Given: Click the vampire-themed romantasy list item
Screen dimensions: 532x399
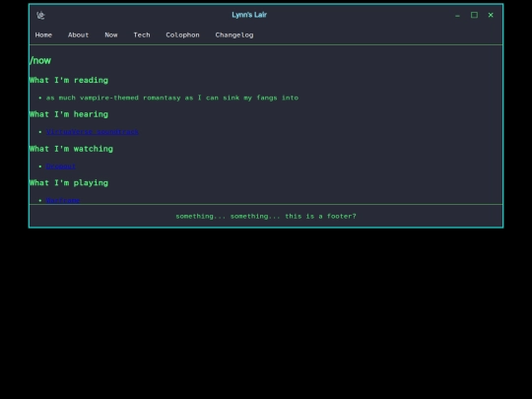Looking at the screenshot, I should click(172, 98).
